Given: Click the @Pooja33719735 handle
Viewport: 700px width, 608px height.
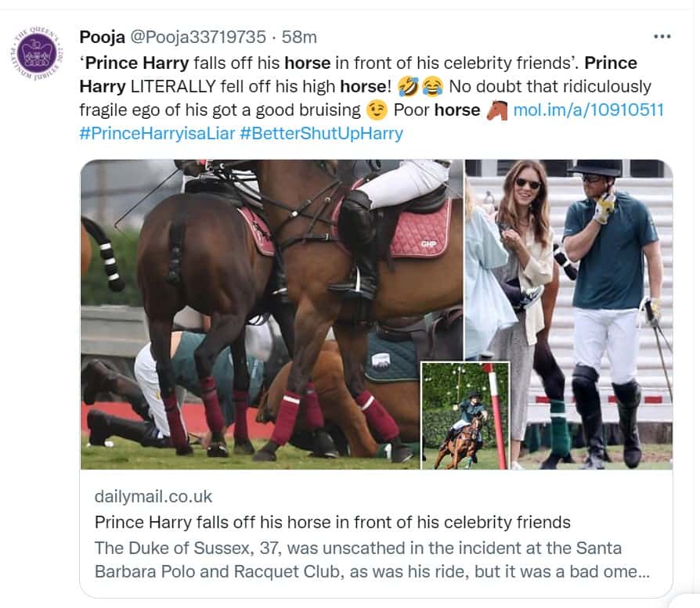Looking at the screenshot, I should pos(202,37).
